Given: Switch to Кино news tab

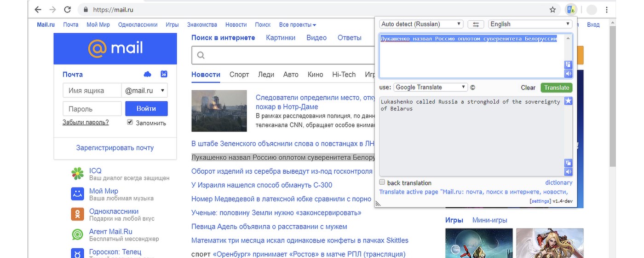Looking at the screenshot, I should pos(315,74).
